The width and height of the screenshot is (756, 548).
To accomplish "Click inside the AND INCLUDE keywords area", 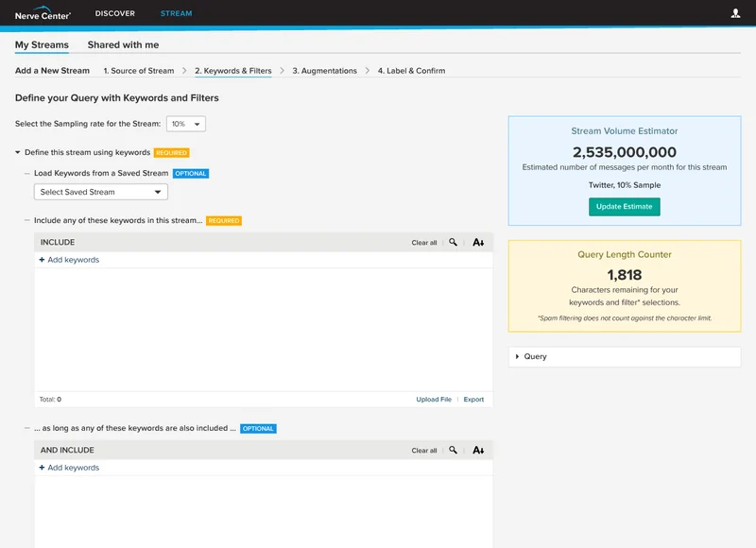I will click(264, 512).
